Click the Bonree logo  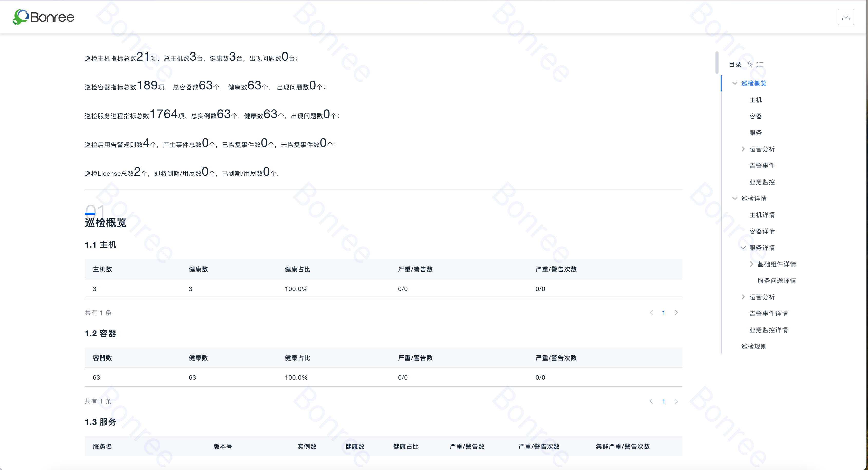click(43, 17)
